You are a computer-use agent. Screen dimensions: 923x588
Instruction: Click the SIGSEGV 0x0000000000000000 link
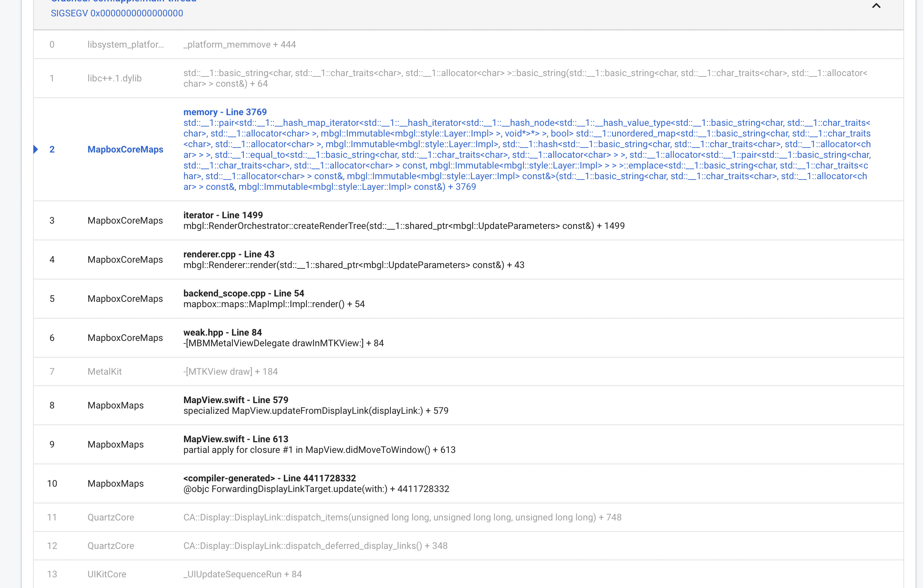coord(117,13)
